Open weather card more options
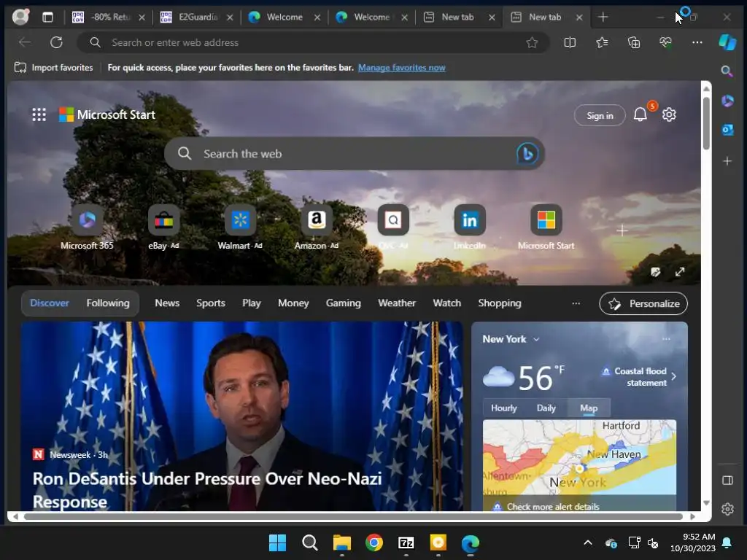Image resolution: width=747 pixels, height=560 pixels. (x=666, y=339)
